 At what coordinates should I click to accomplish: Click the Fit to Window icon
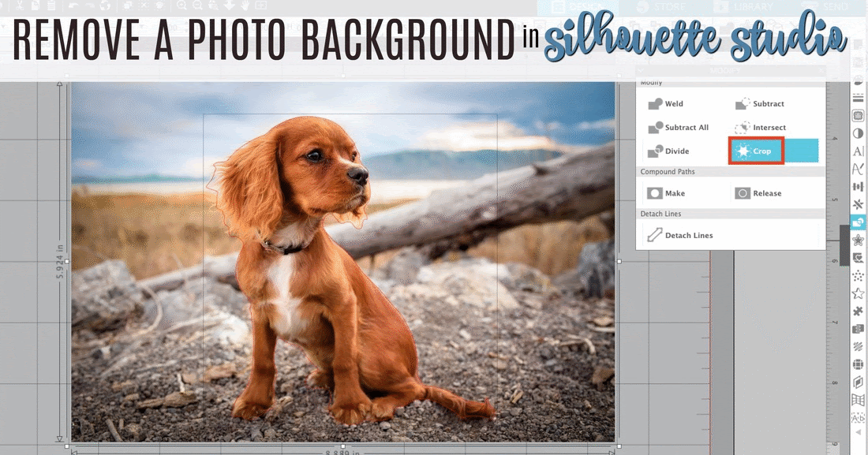(x=260, y=6)
